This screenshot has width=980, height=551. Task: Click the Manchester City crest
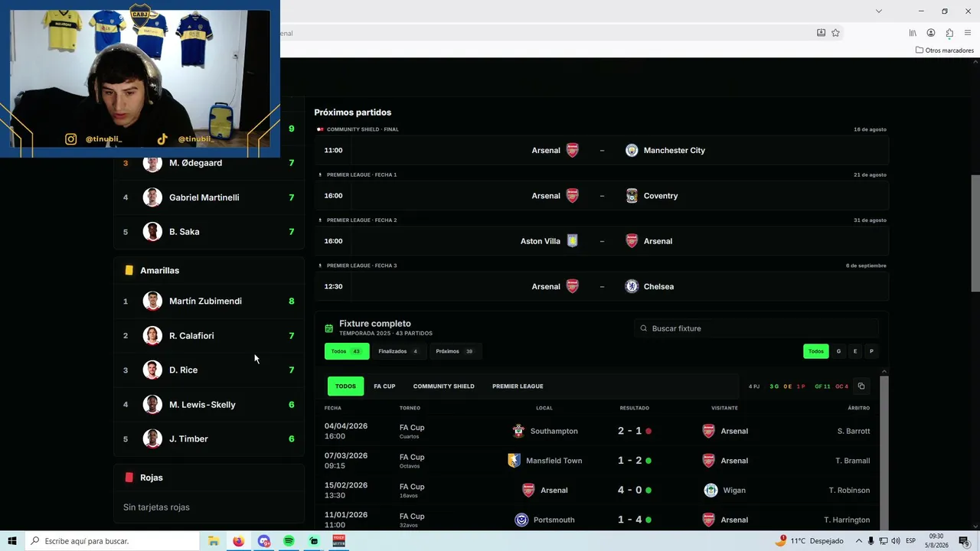tap(632, 150)
